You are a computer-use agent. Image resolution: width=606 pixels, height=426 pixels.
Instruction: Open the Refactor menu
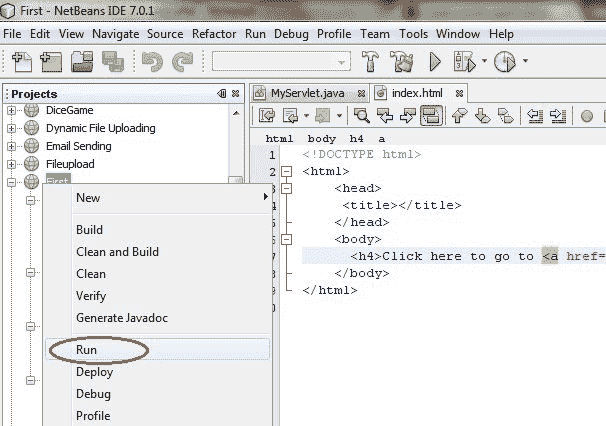(x=214, y=34)
